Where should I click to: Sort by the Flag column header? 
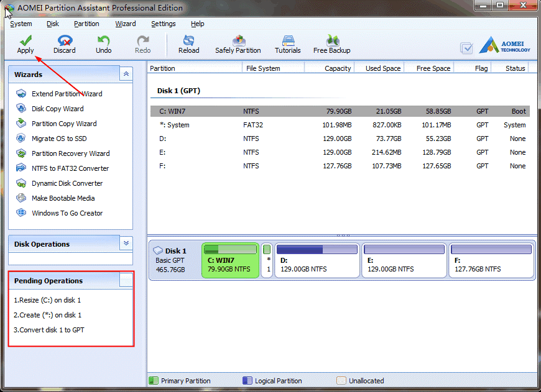click(481, 68)
